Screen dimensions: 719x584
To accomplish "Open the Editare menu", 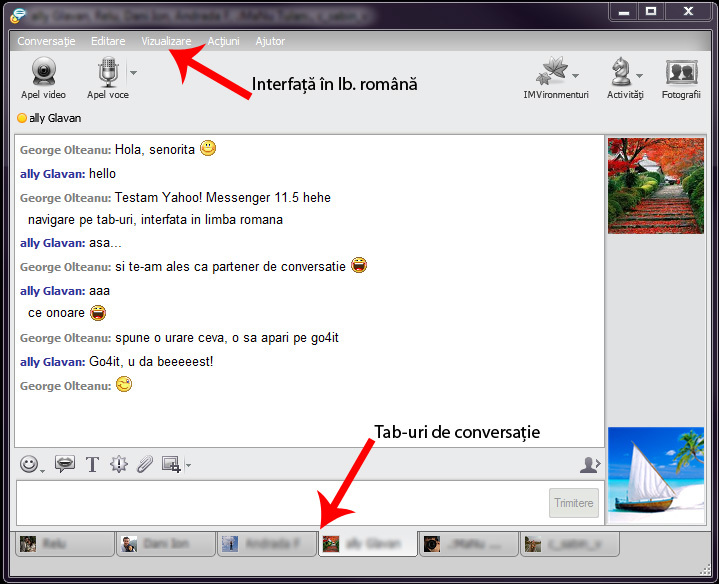I will [x=108, y=41].
